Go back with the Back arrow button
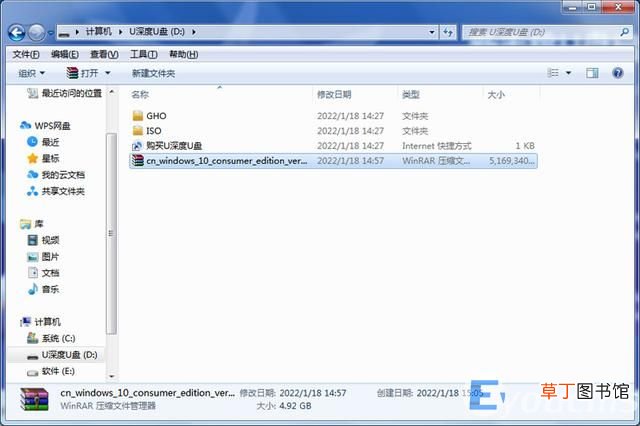This screenshot has height=426, width=640. point(17,32)
